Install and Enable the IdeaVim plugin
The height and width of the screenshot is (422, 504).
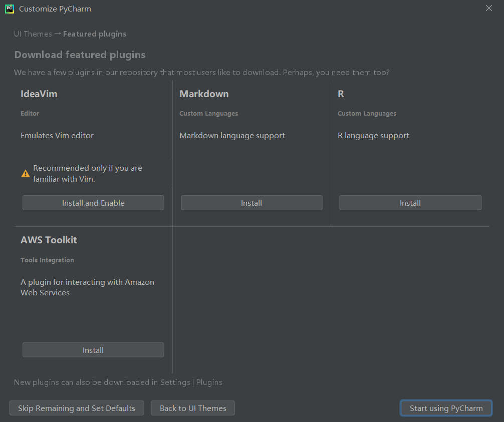(x=93, y=203)
